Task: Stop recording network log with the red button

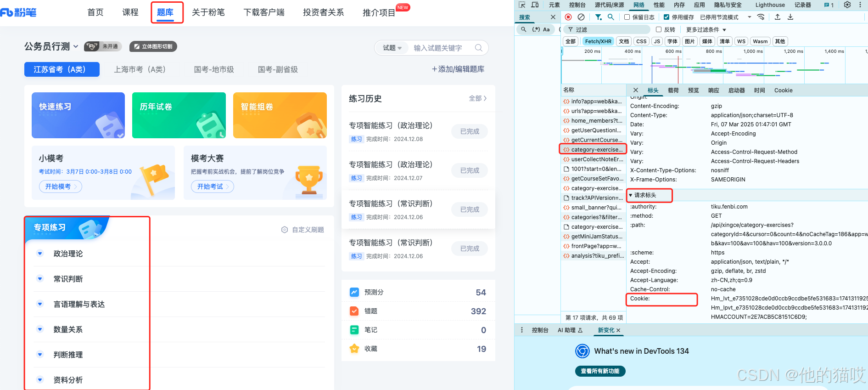Action: 568,17
